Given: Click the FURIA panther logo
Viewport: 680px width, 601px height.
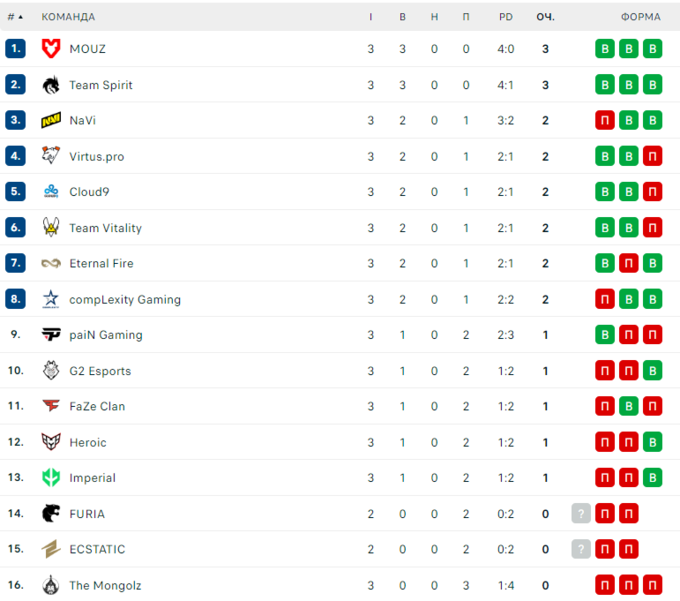Looking at the screenshot, I should [x=51, y=514].
